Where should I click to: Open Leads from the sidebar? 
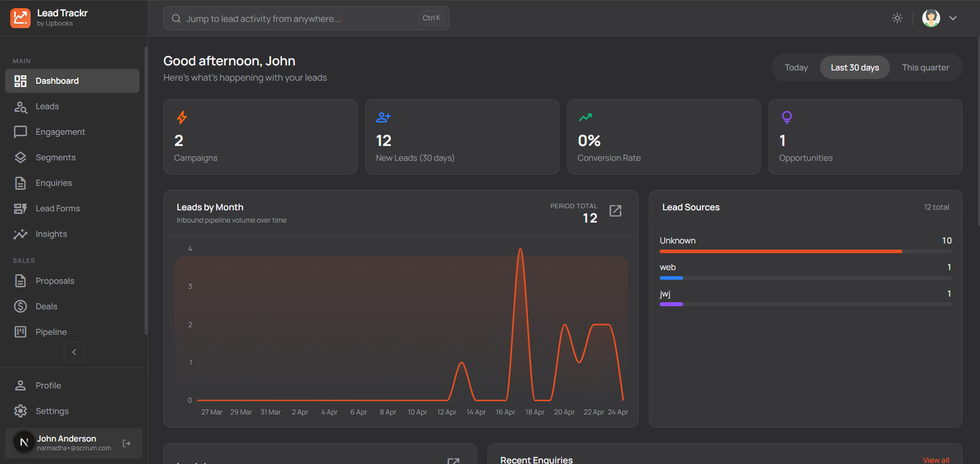coord(47,106)
